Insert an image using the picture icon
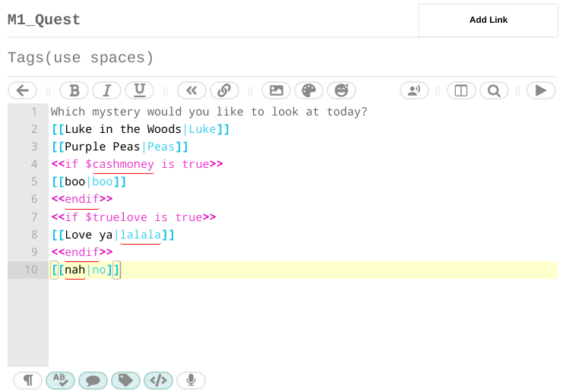 pyautogui.click(x=277, y=90)
